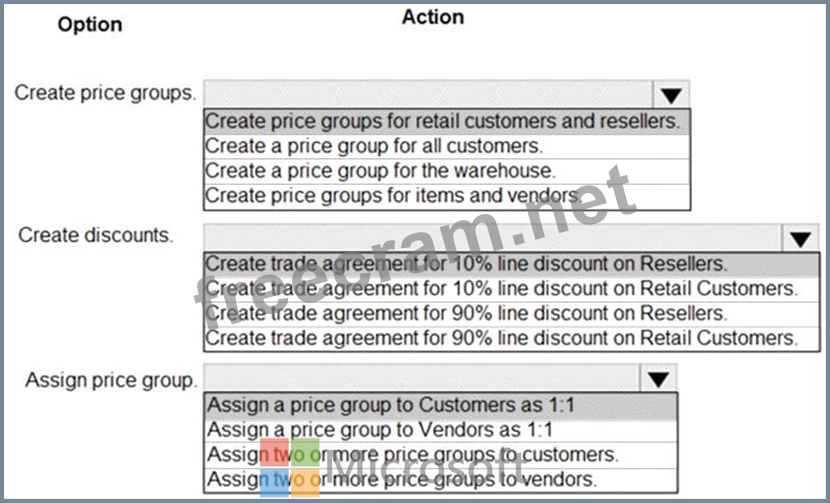Click the Action column header
This screenshot has height=503, width=830.
(x=433, y=17)
